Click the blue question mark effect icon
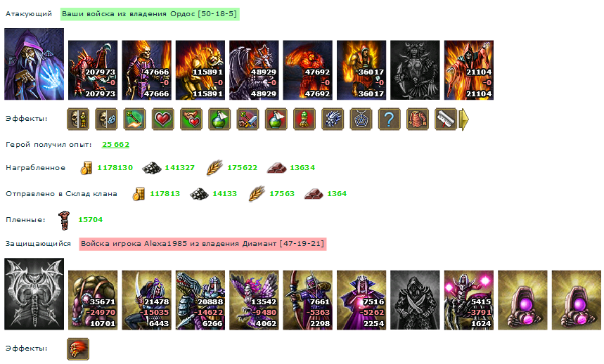 tap(389, 119)
